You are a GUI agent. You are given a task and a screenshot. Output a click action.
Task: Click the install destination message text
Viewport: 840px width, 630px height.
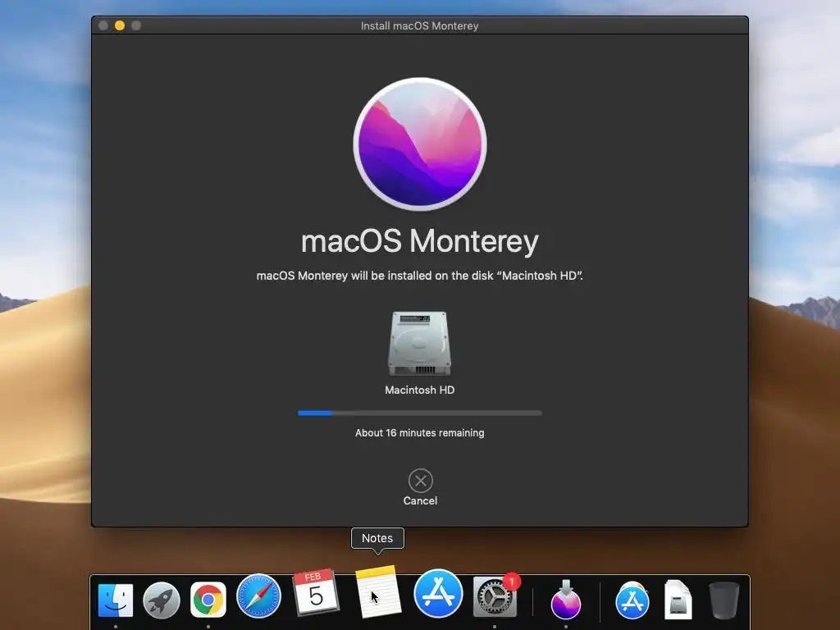[419, 276]
